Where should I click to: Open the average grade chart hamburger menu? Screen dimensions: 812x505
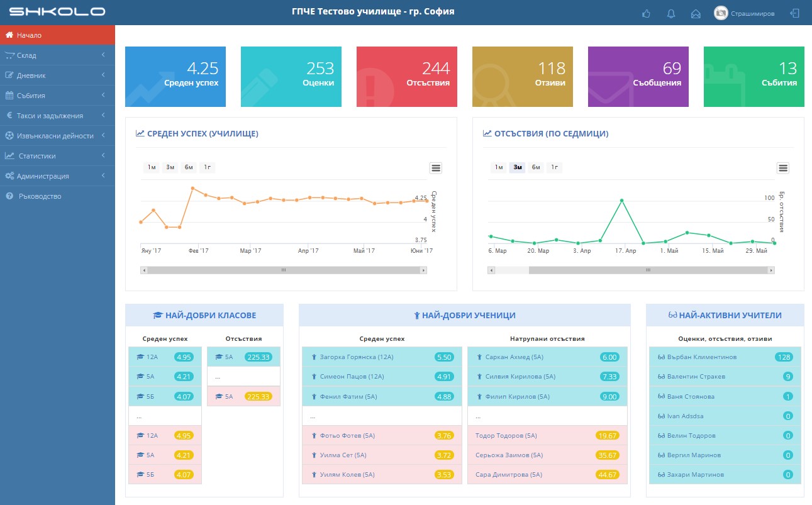(436, 167)
